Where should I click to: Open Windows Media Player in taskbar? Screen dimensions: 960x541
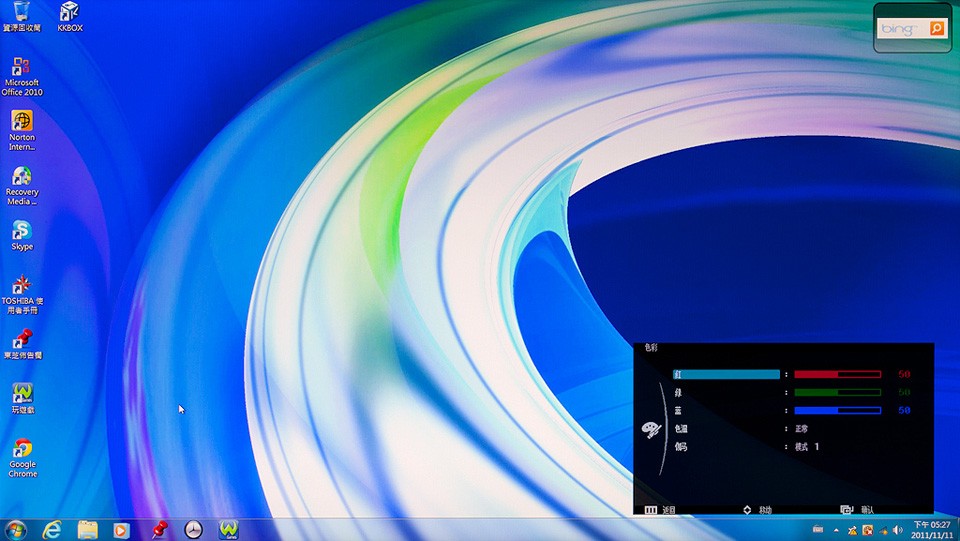pyautogui.click(x=122, y=529)
